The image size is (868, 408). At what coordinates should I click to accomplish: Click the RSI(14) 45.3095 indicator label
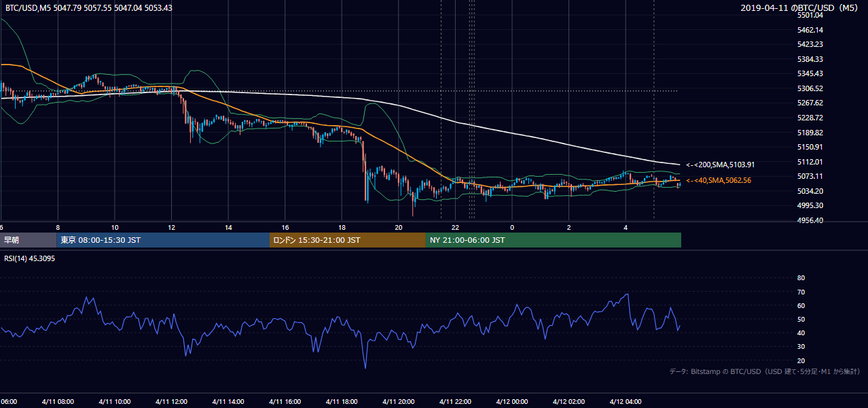pos(30,258)
